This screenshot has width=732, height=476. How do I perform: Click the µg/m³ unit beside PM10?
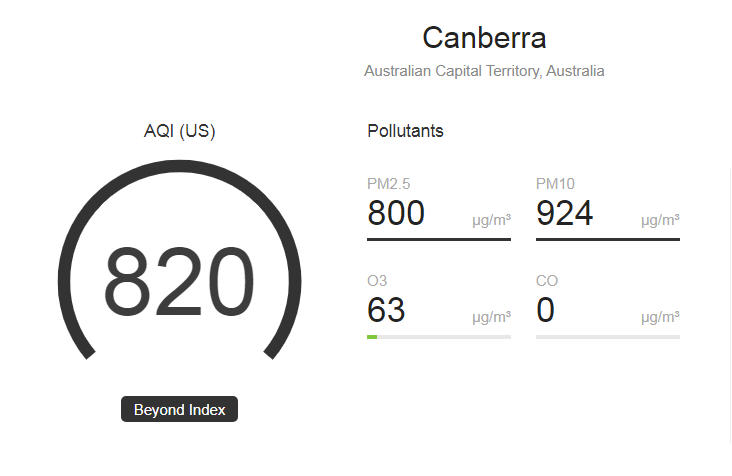[660, 220]
